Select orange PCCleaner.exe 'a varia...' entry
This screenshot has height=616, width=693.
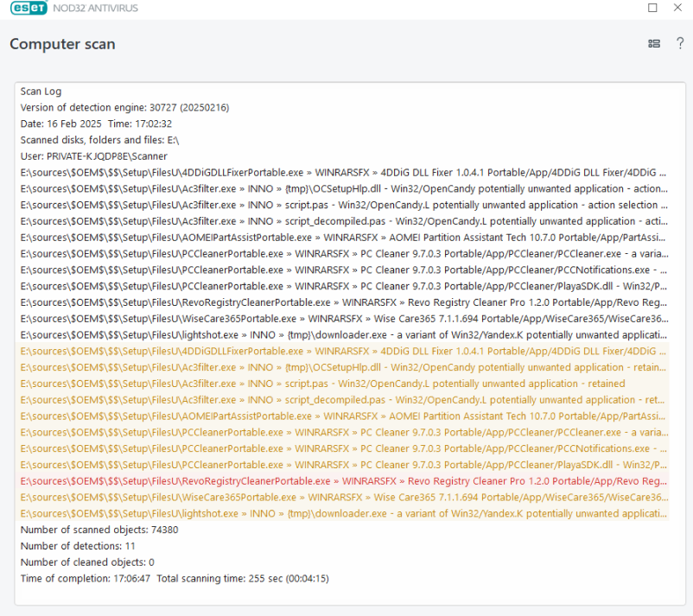(344, 432)
